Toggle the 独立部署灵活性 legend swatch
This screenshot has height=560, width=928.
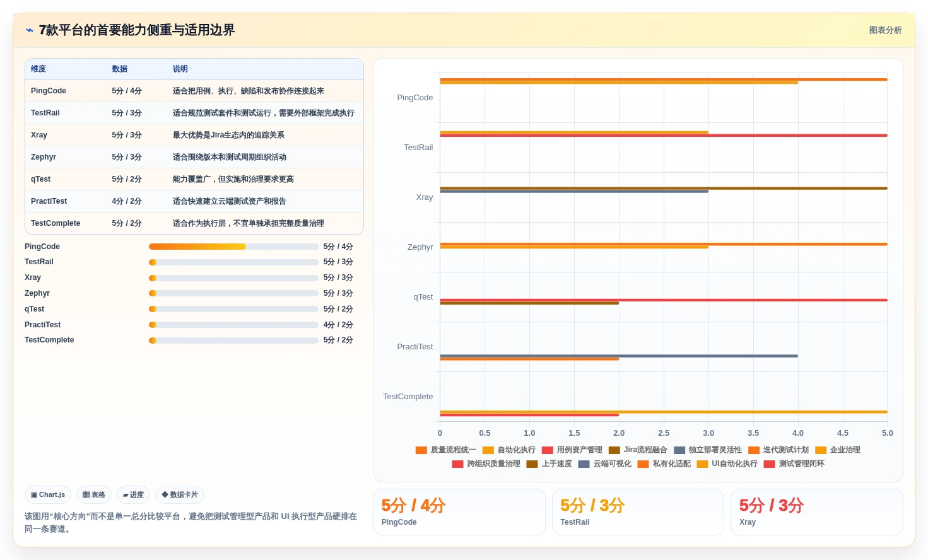click(x=679, y=450)
